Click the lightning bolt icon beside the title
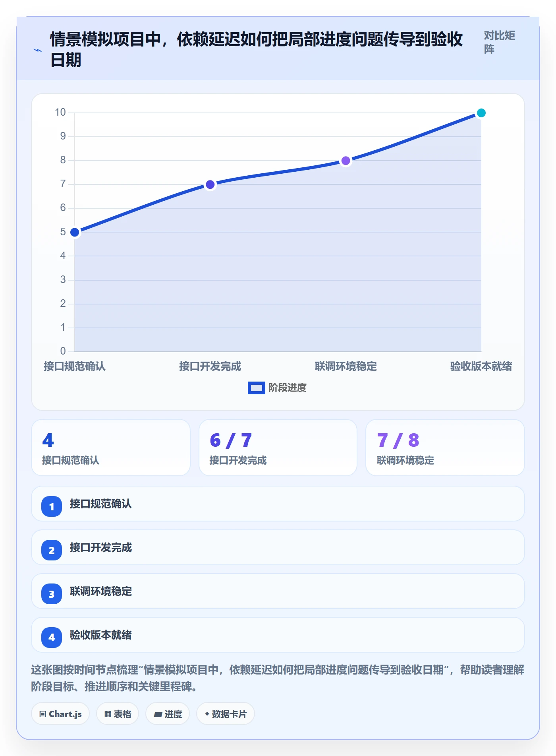 pos(38,50)
